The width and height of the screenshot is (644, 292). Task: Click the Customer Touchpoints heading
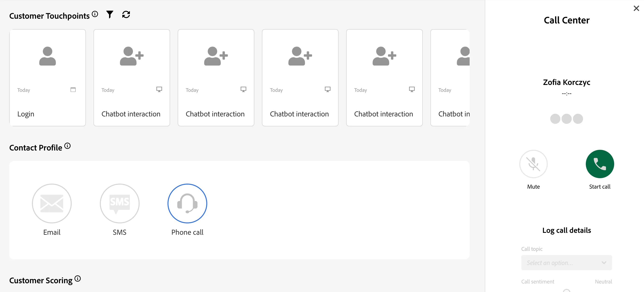click(x=49, y=16)
